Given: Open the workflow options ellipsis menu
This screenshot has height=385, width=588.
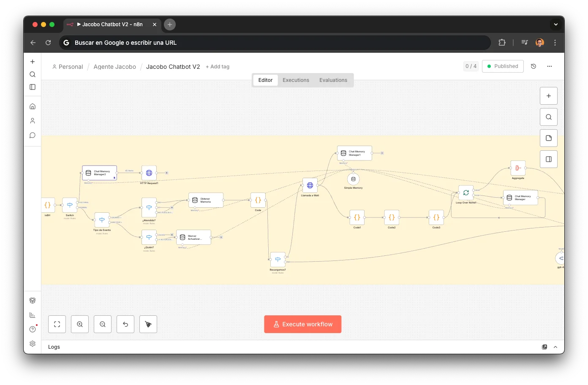Looking at the screenshot, I should click(549, 66).
